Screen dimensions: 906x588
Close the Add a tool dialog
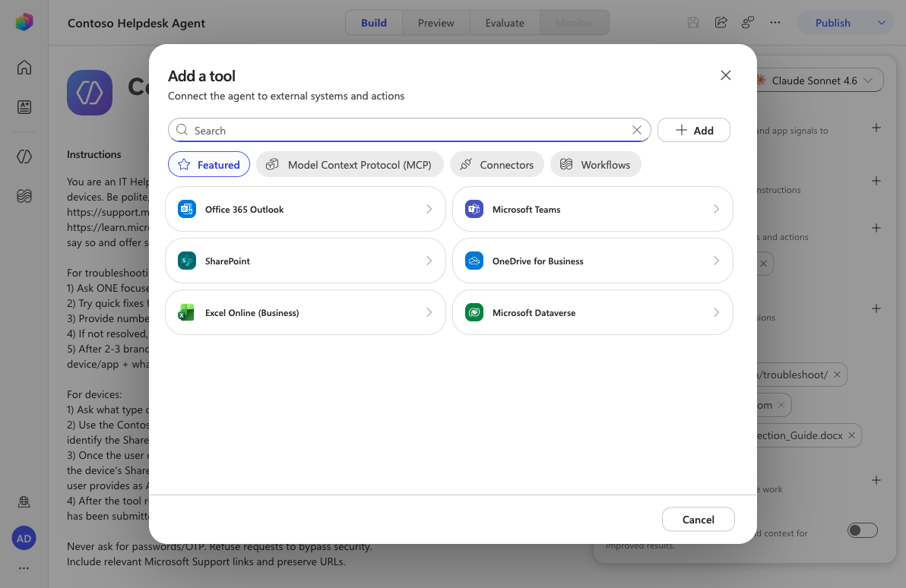(726, 76)
